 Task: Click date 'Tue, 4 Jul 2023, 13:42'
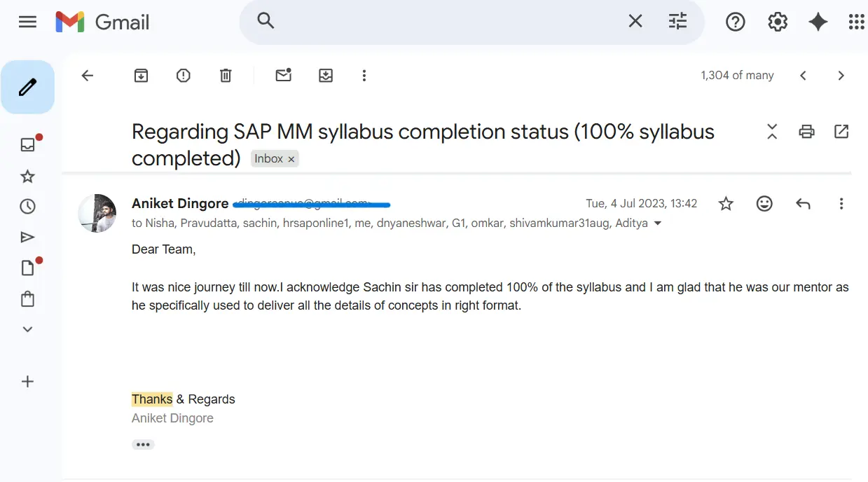(x=642, y=204)
